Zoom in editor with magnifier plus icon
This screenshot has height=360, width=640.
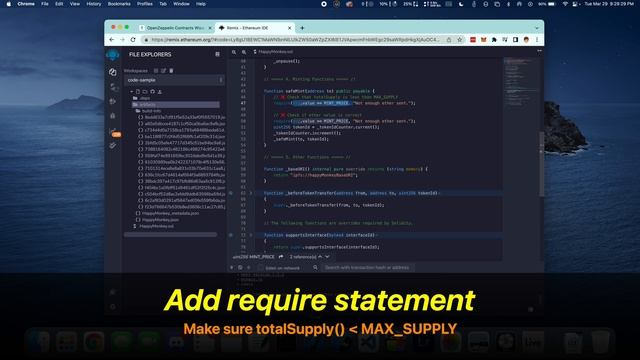click(x=244, y=52)
